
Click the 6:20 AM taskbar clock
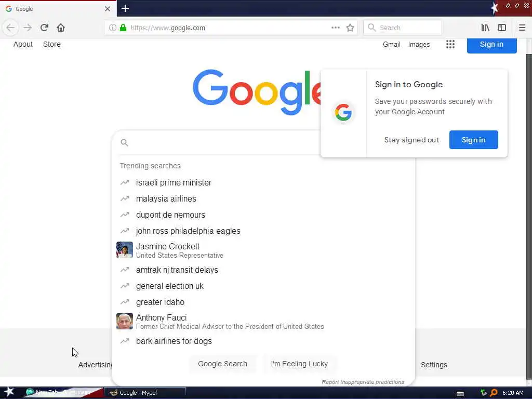tap(513, 393)
